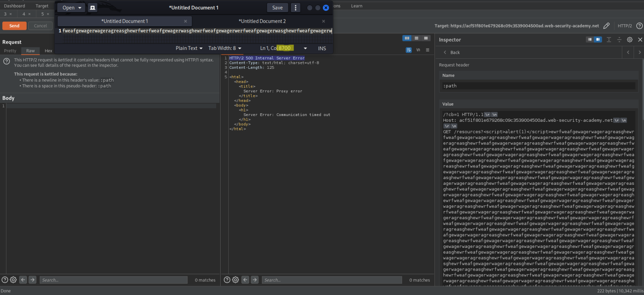Close the Untitled Document 2 tab

(x=323, y=21)
